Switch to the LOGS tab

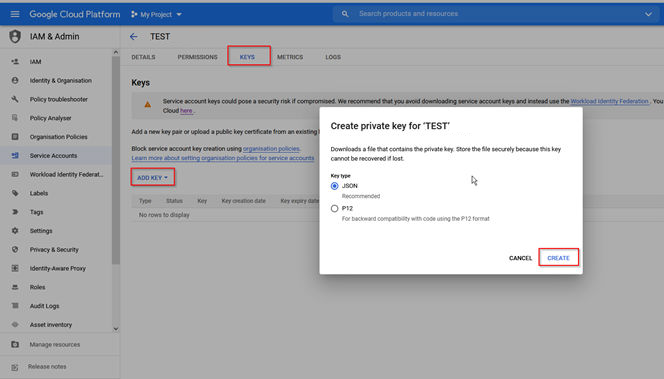(333, 57)
